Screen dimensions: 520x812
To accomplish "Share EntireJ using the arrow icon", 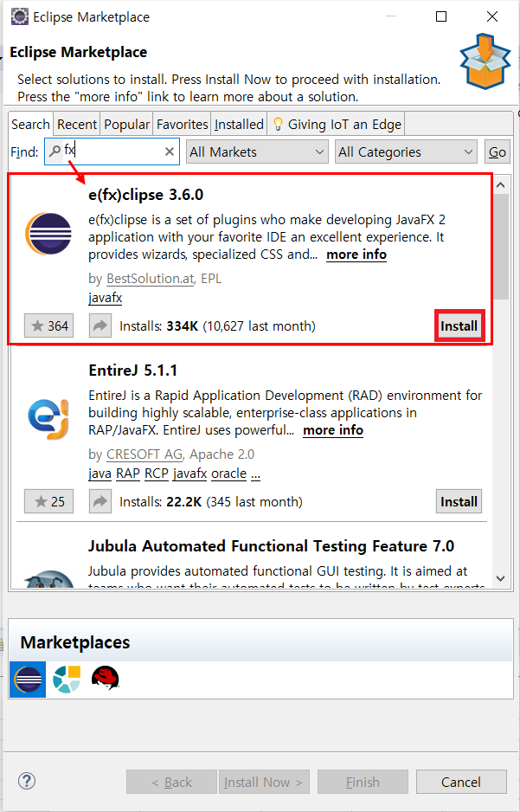I will 100,501.
